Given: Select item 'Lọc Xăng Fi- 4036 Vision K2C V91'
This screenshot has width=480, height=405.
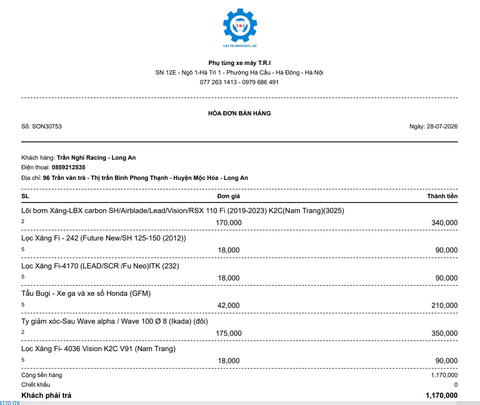Looking at the screenshot, I should (98, 349).
